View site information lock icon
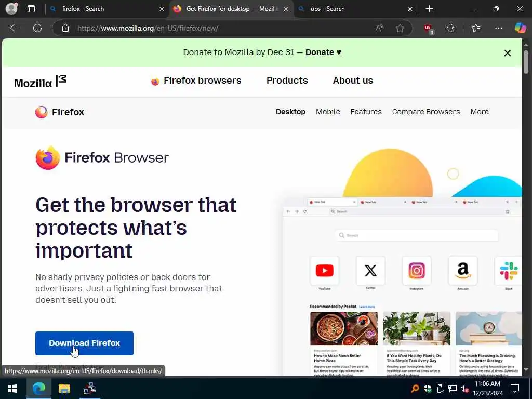 65,28
